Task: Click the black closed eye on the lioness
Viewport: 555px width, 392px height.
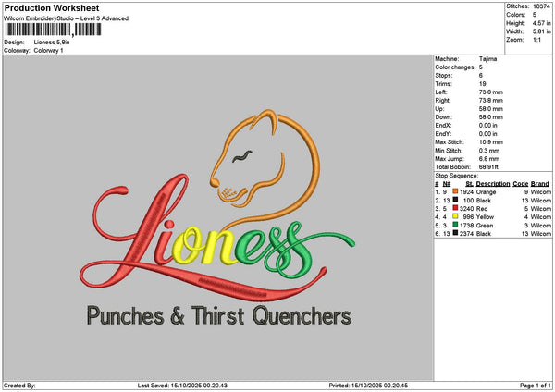Action: click(x=242, y=156)
